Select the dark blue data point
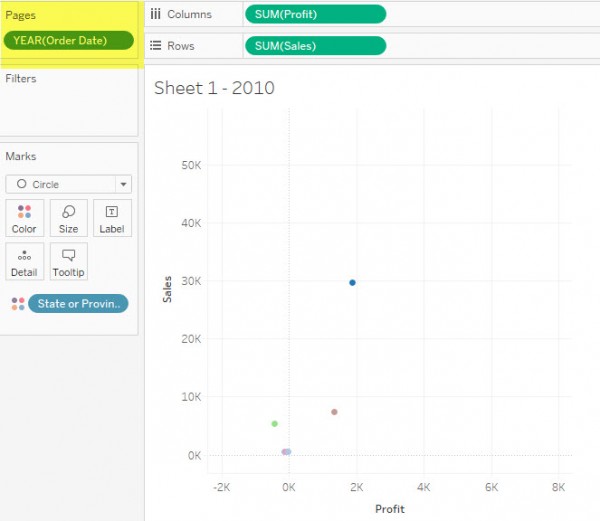The width and height of the screenshot is (600, 521). [x=352, y=283]
